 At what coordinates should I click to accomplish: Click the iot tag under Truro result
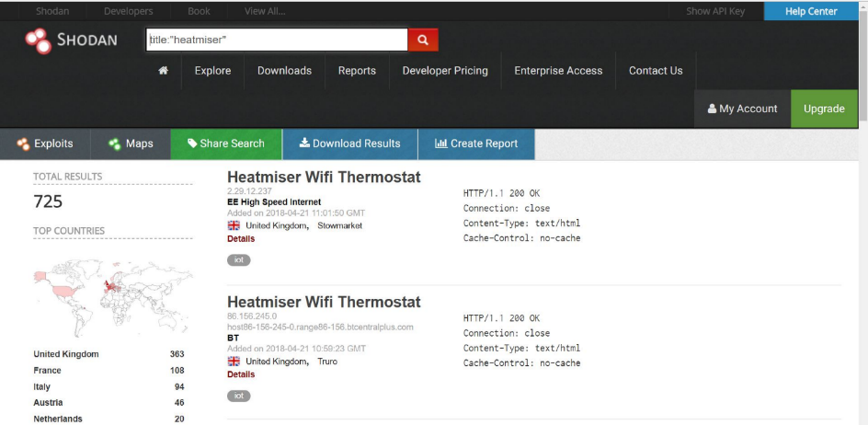point(238,396)
